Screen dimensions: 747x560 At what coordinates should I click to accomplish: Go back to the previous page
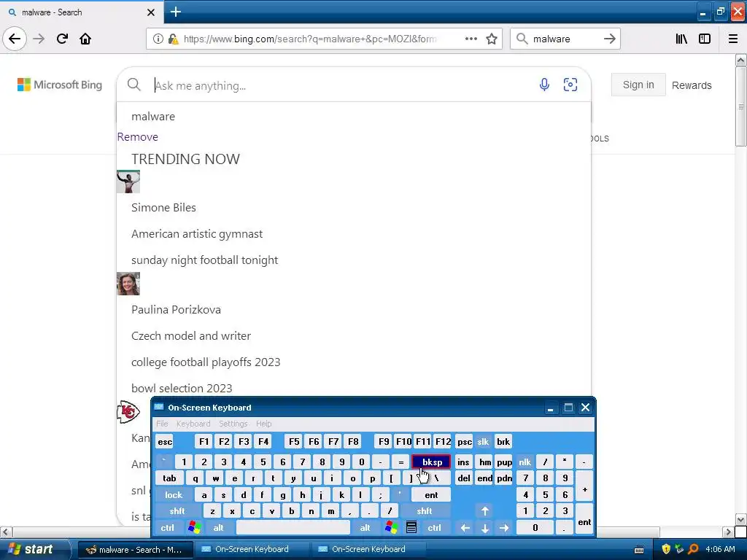(x=15, y=39)
